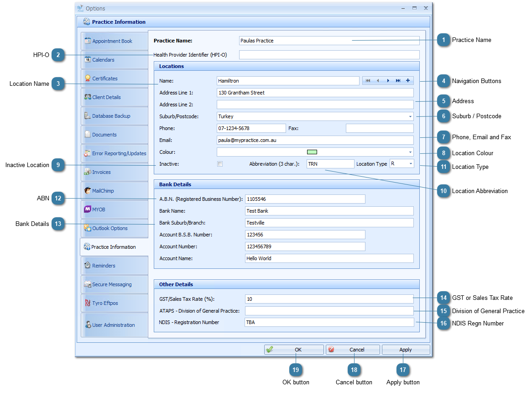532x393 pixels.
Task: Click the Practice Name field
Action: [329, 41]
